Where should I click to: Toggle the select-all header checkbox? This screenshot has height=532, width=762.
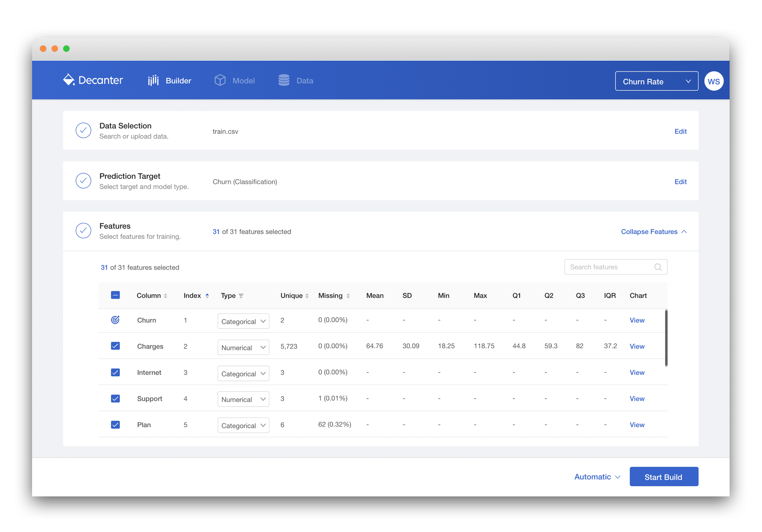115,295
